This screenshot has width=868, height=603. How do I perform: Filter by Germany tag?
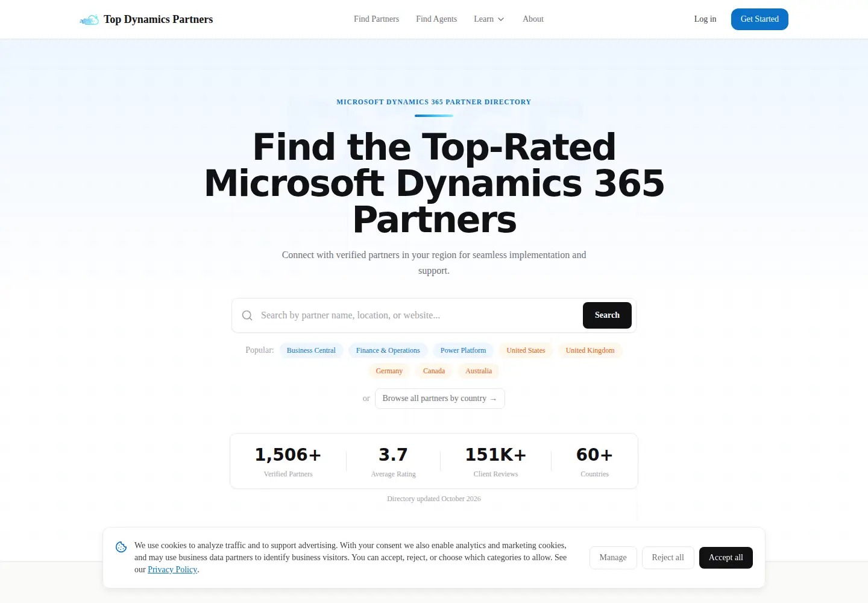pyautogui.click(x=389, y=371)
